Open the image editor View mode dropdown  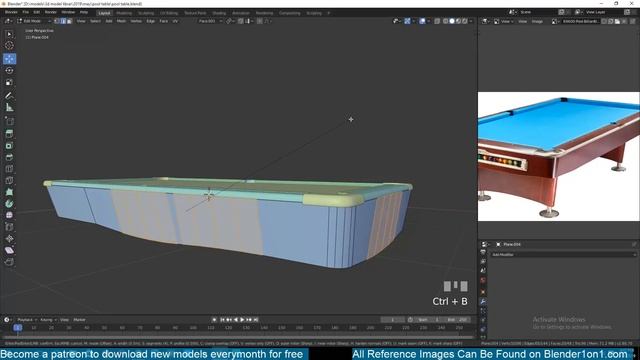click(503, 21)
